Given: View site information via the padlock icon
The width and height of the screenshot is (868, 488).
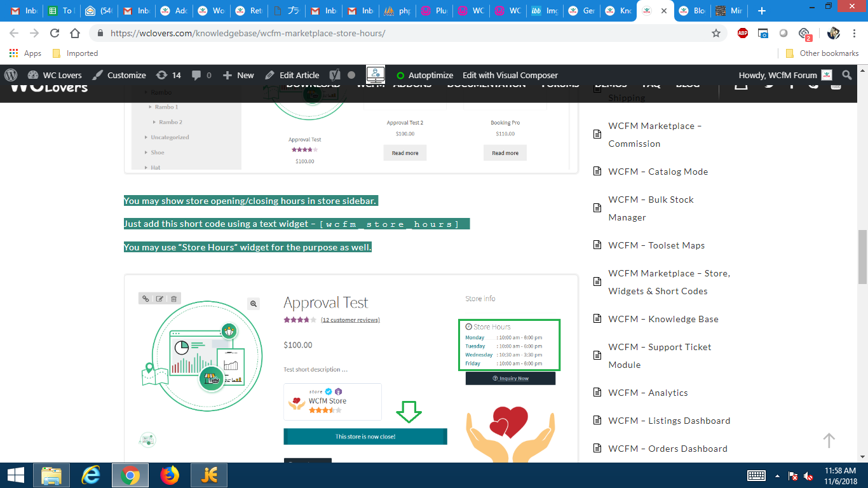Looking at the screenshot, I should (x=100, y=33).
